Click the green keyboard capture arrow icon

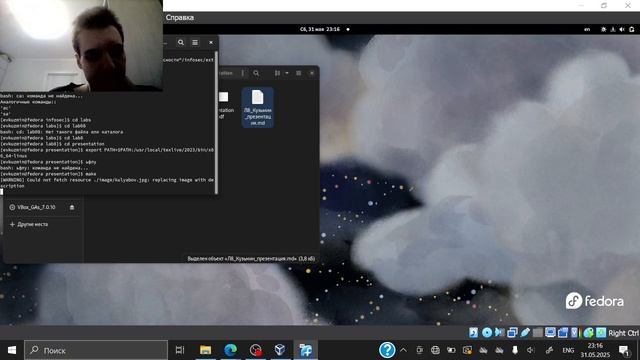pos(601,333)
